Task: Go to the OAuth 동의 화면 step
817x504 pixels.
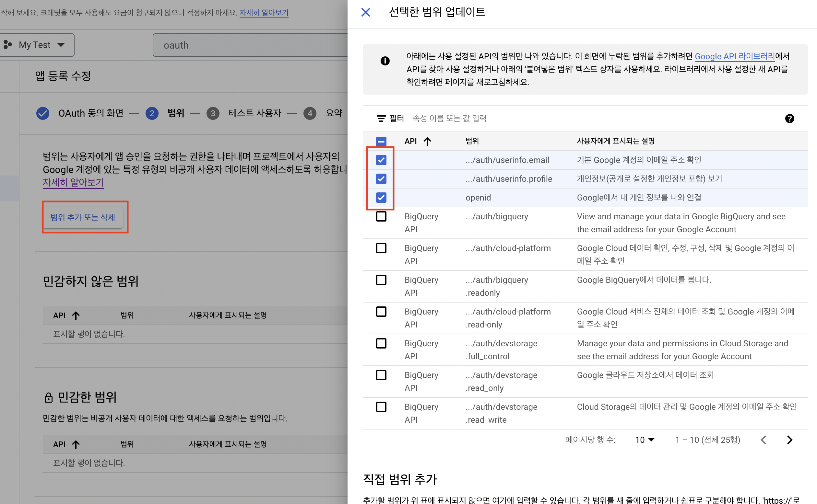Action: tap(90, 113)
